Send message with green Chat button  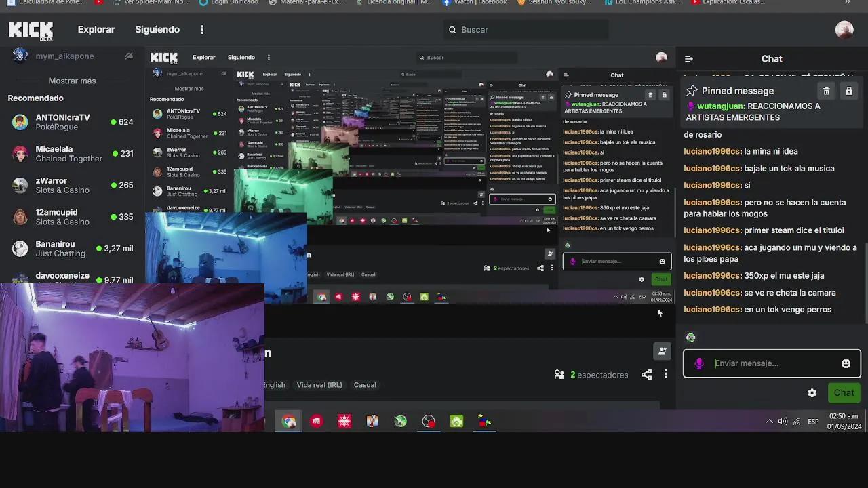coord(844,393)
